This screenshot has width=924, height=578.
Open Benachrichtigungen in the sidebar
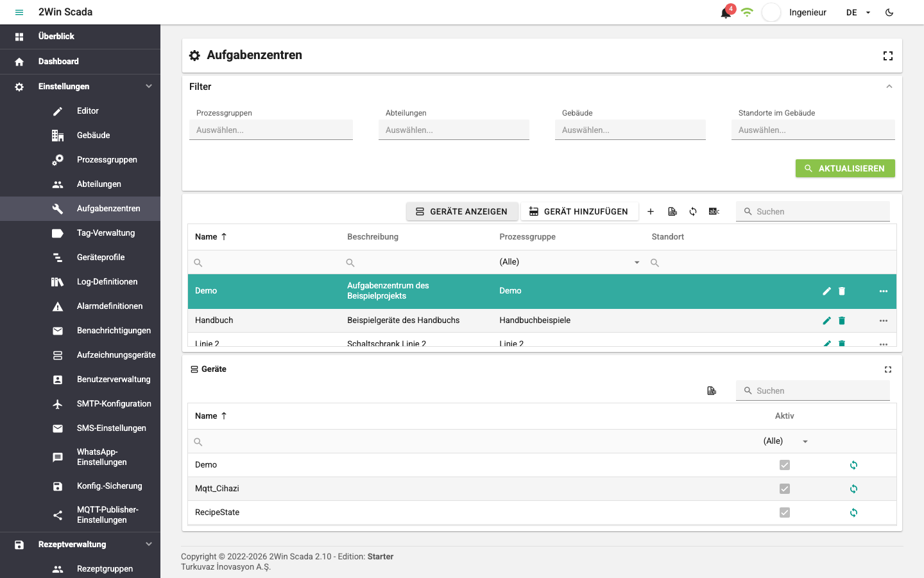pos(80,331)
